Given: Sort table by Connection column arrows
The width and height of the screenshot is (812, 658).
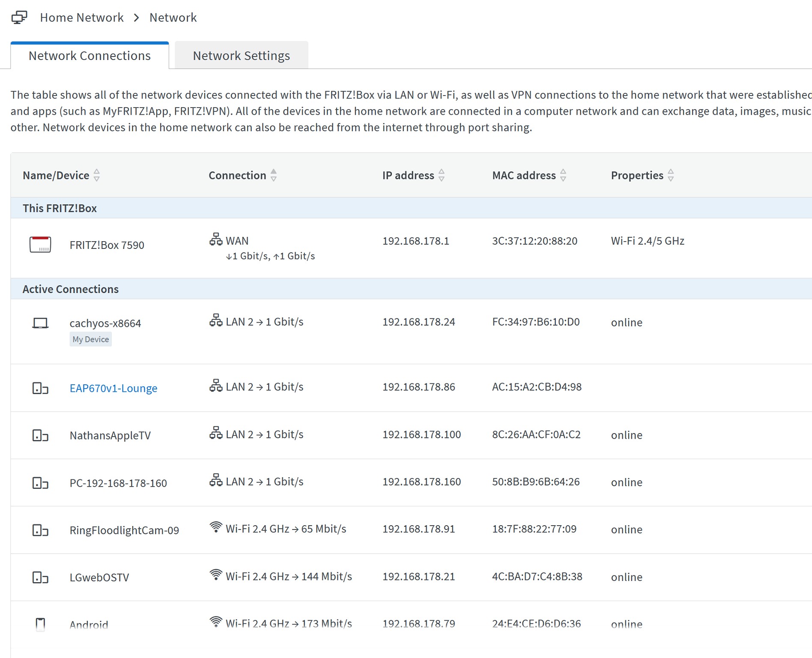Looking at the screenshot, I should click(x=274, y=175).
